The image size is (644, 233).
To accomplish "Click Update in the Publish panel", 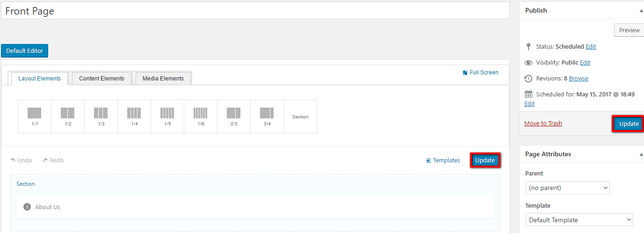I will (629, 124).
